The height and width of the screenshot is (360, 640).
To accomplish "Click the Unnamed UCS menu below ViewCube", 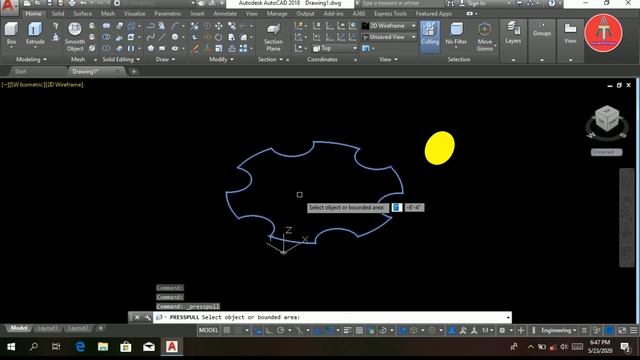I will 607,152.
